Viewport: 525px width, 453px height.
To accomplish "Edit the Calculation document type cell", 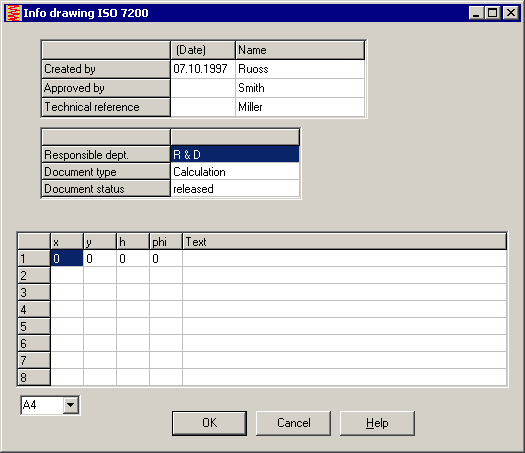I will [x=235, y=172].
